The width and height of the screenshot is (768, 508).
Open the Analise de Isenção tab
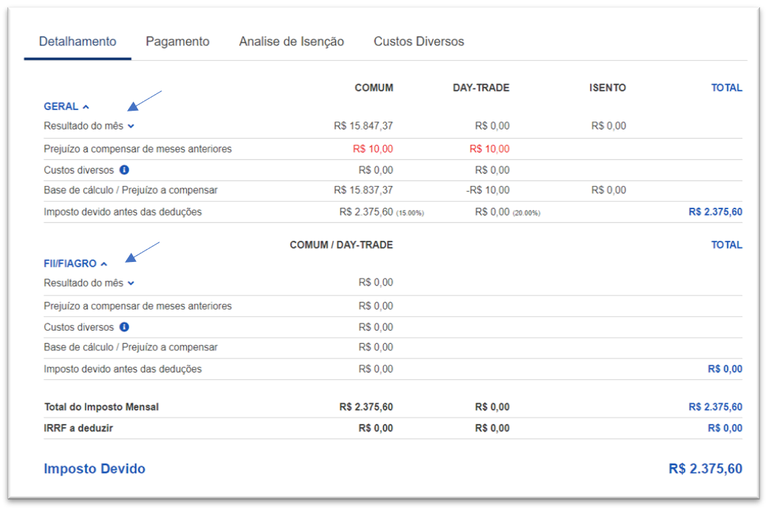click(291, 42)
